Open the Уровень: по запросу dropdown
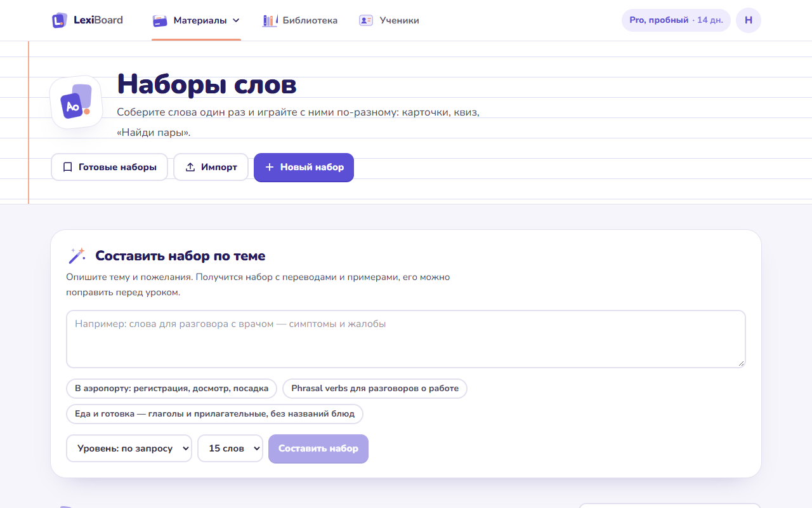The height and width of the screenshot is (508, 812). (x=129, y=448)
